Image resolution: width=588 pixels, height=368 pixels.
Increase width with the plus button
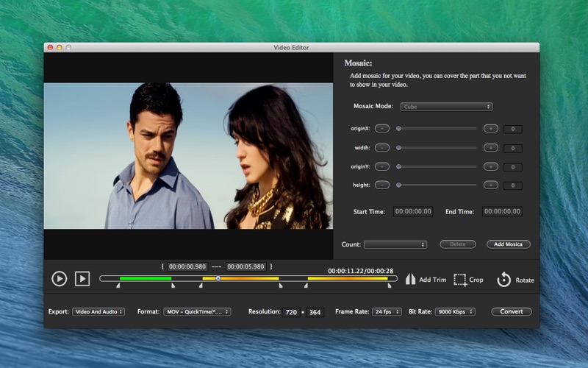click(x=491, y=147)
